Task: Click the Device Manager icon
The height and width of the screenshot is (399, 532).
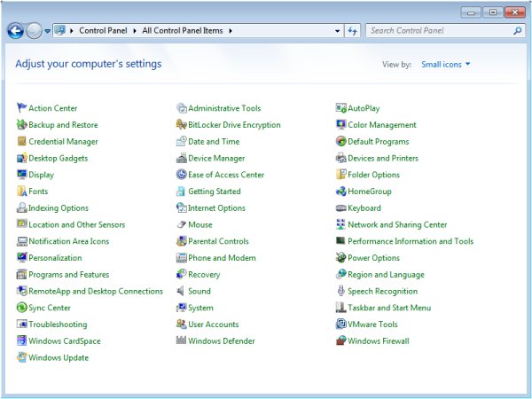Action: (182, 158)
